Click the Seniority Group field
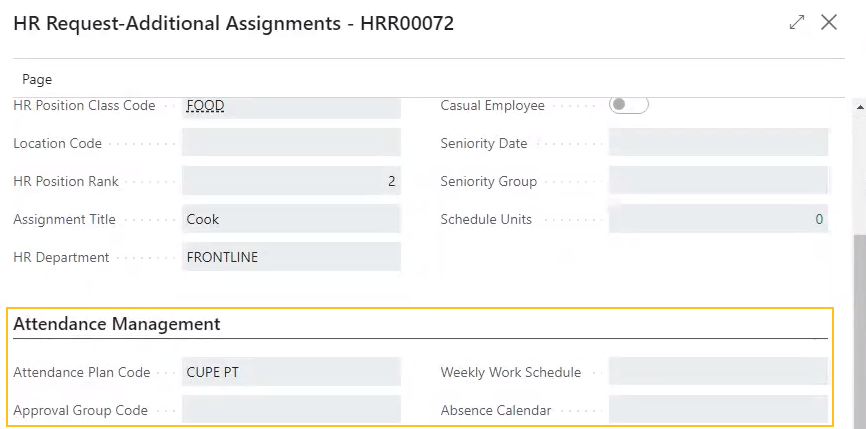 point(718,181)
